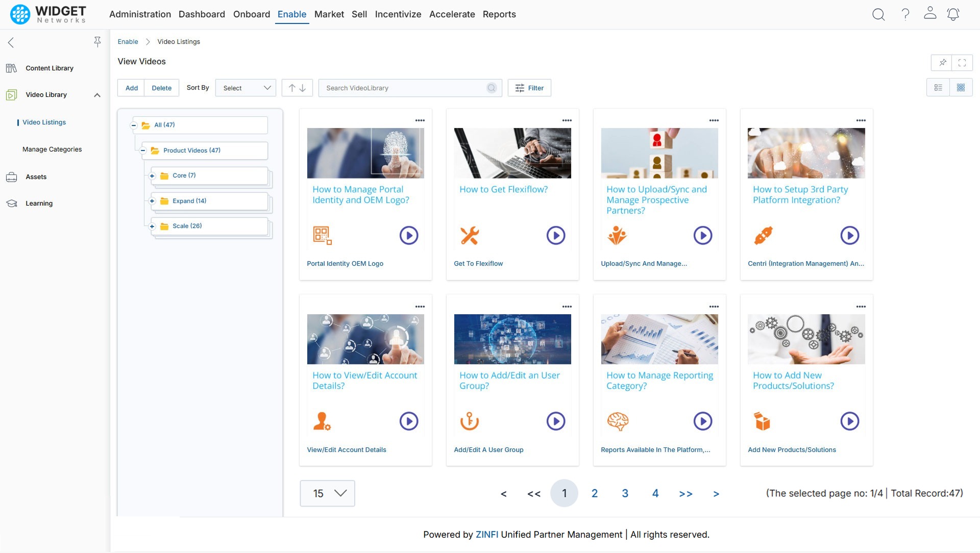
Task: Click the Filter button
Action: [529, 88]
